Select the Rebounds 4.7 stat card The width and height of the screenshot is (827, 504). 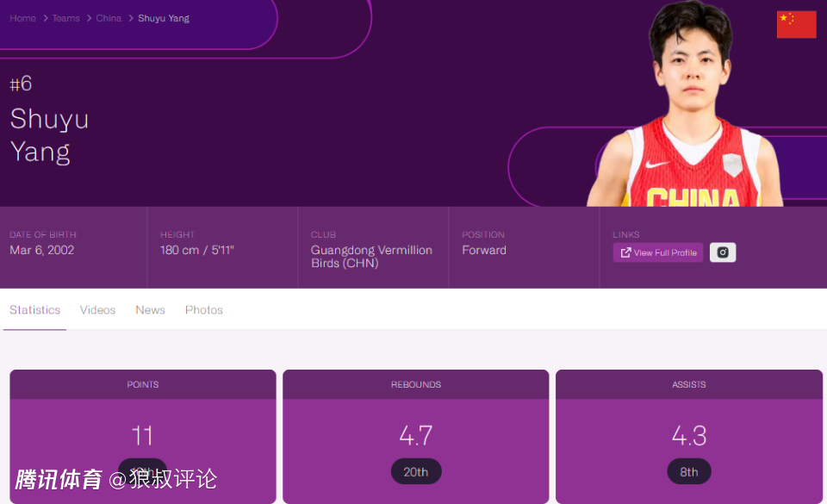(416, 435)
